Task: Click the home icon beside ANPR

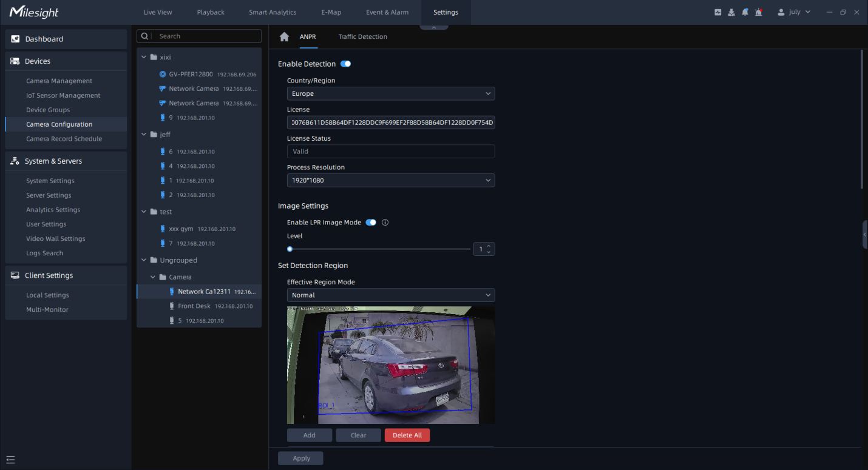Action: tap(284, 37)
